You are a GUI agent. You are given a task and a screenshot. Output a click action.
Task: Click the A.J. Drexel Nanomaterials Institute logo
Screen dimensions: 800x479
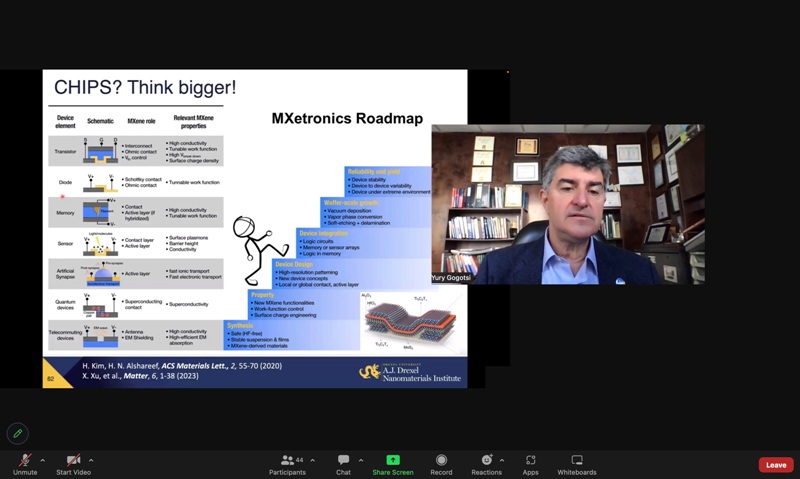click(410, 372)
